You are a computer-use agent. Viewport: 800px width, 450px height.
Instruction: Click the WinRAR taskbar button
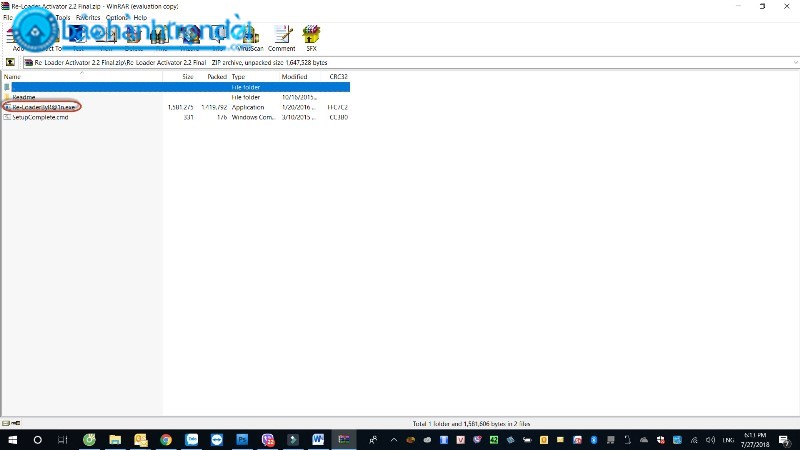pyautogui.click(x=344, y=440)
